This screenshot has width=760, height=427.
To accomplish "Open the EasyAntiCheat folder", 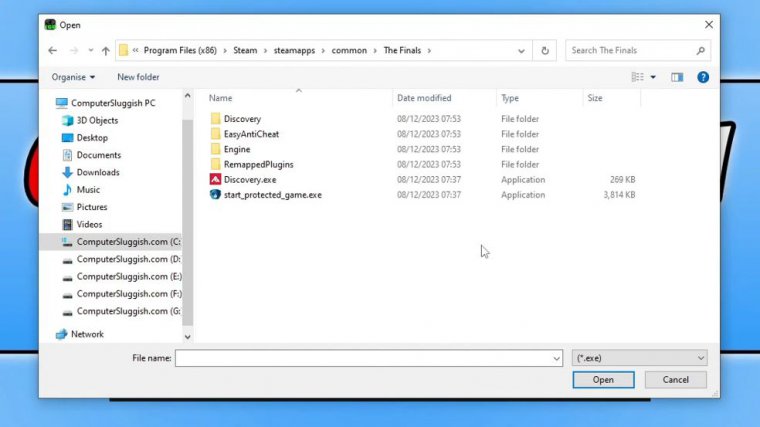I will (x=251, y=134).
